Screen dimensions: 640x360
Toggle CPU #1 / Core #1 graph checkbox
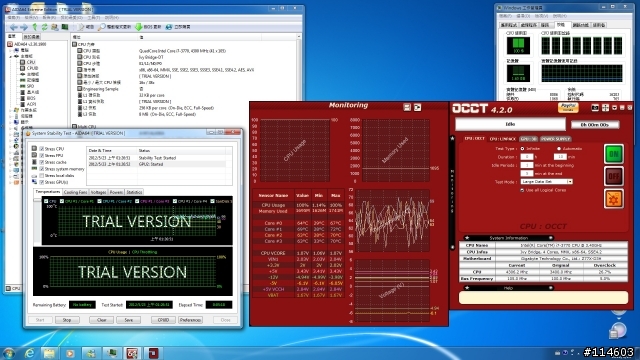tap(62, 201)
